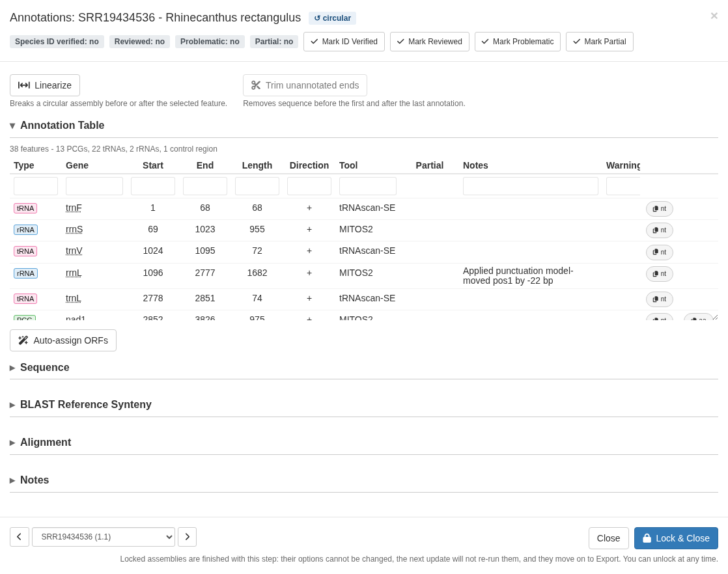Click the Tool filter input
Screen dimensions: 728x574
368,186
